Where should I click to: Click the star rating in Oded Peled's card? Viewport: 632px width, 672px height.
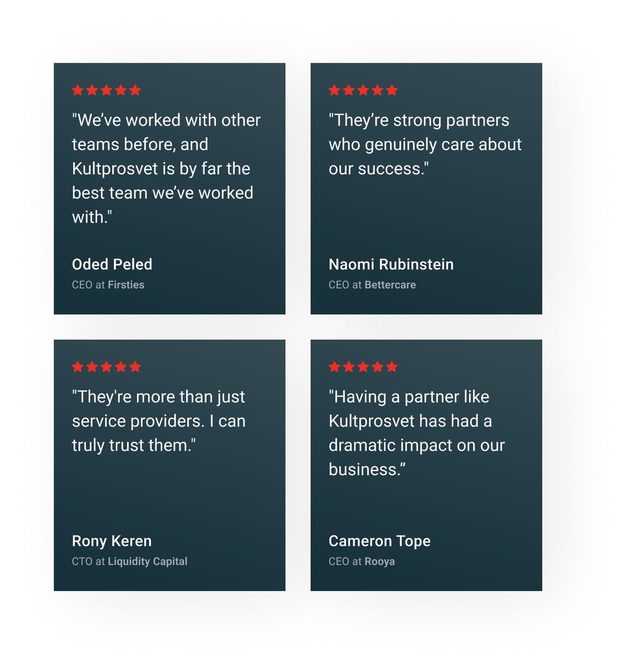[x=106, y=90]
